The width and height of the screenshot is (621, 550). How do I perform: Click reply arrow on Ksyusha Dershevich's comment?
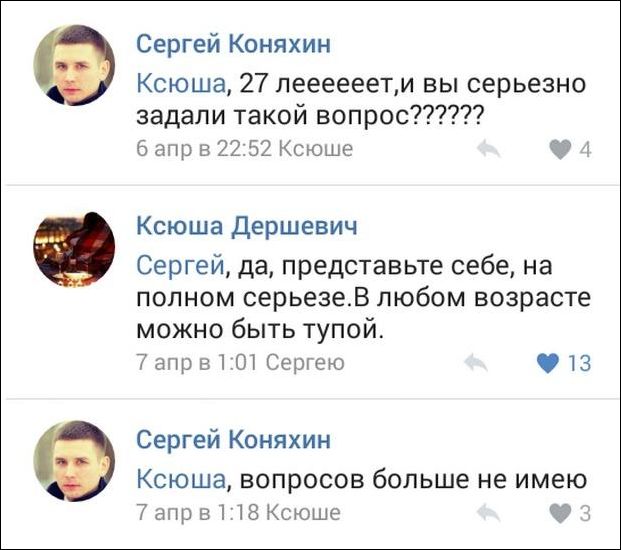click(x=476, y=364)
